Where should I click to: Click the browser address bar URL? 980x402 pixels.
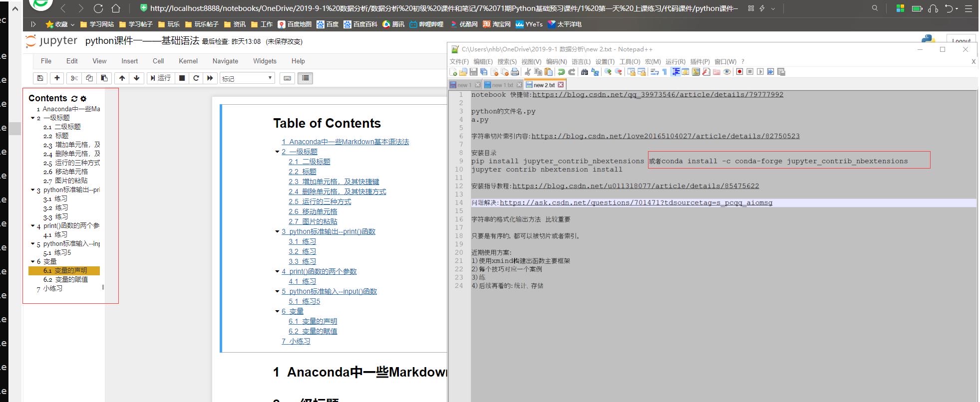point(443,8)
